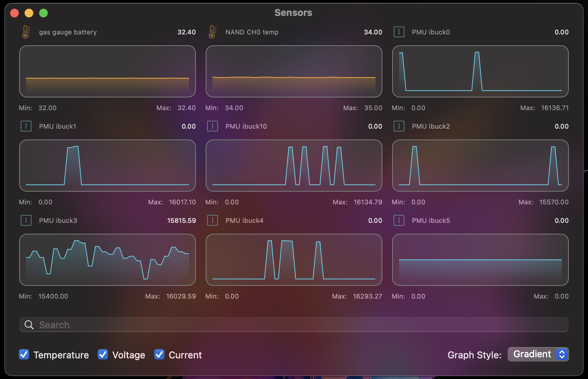Select the PMU ibuck4 graph
Image resolution: width=588 pixels, height=379 pixels.
294,260
